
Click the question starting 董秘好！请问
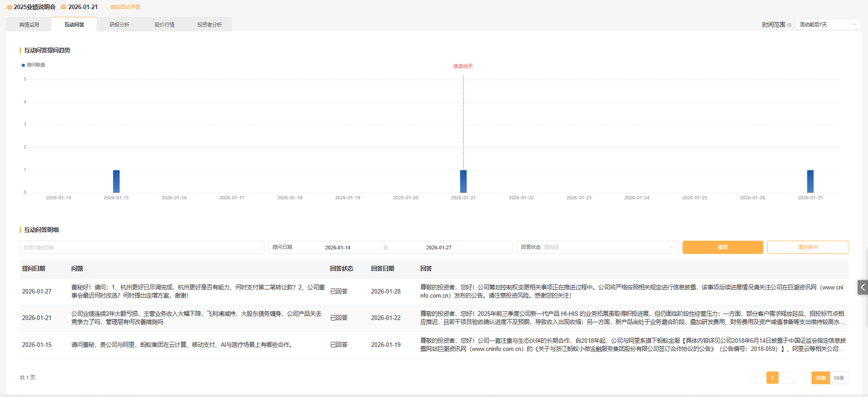198,292
